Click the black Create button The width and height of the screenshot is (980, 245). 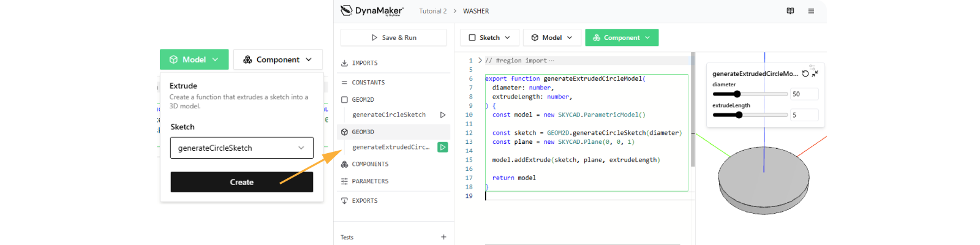tap(241, 182)
